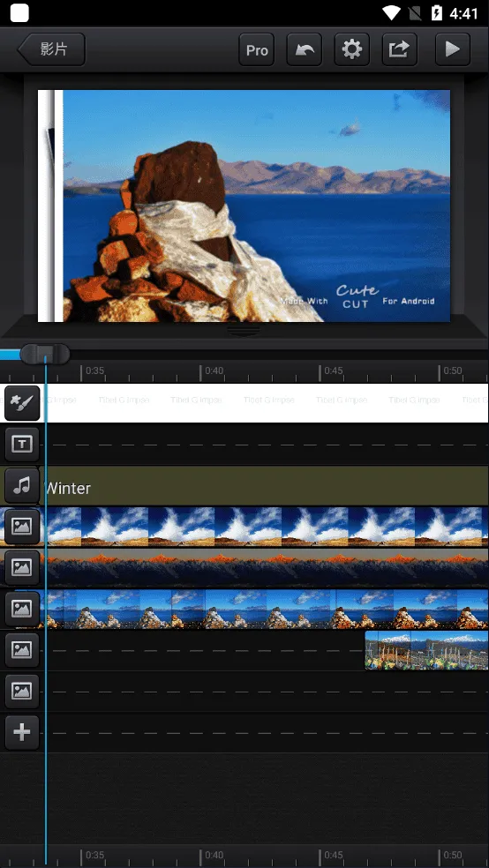Go back to 影片 list

click(x=51, y=49)
